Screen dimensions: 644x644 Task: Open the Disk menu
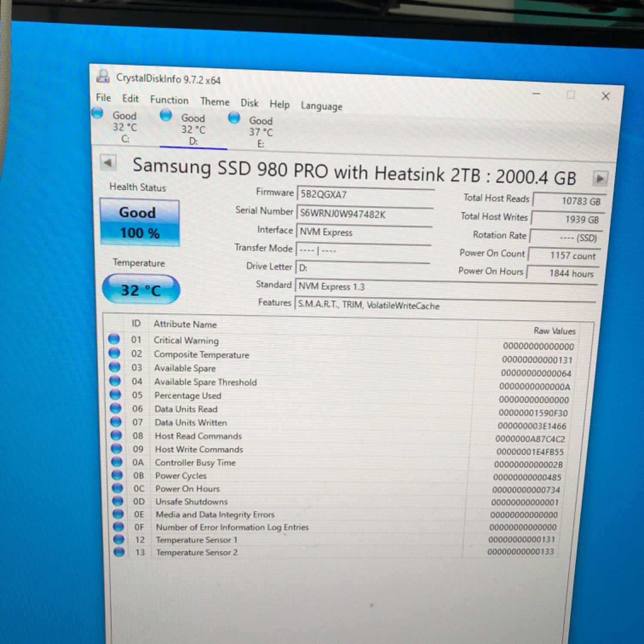(x=249, y=103)
